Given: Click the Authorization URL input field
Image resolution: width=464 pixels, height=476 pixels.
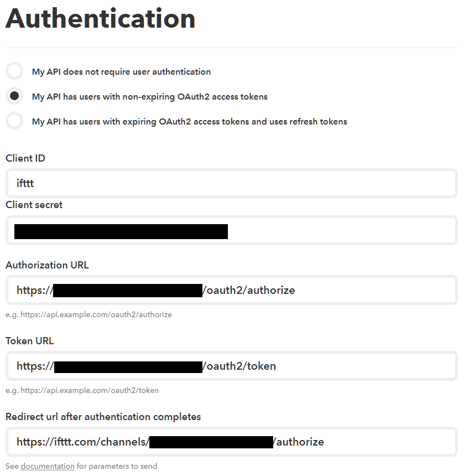Looking at the screenshot, I should tap(376, 291).
